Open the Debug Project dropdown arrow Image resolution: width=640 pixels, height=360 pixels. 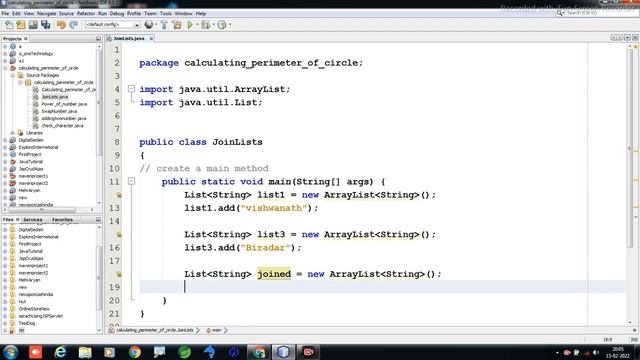point(213,25)
